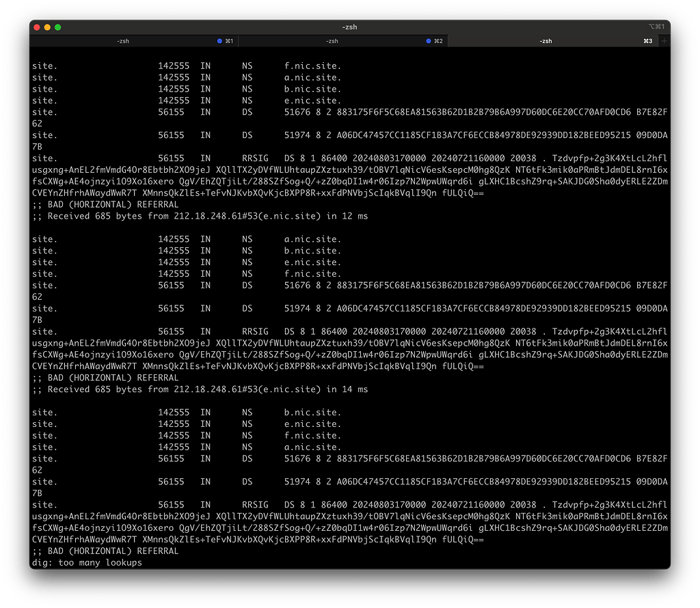Click the "dig: too many lookups" error line
The height and width of the screenshot is (608, 700).
pyautogui.click(x=87, y=562)
